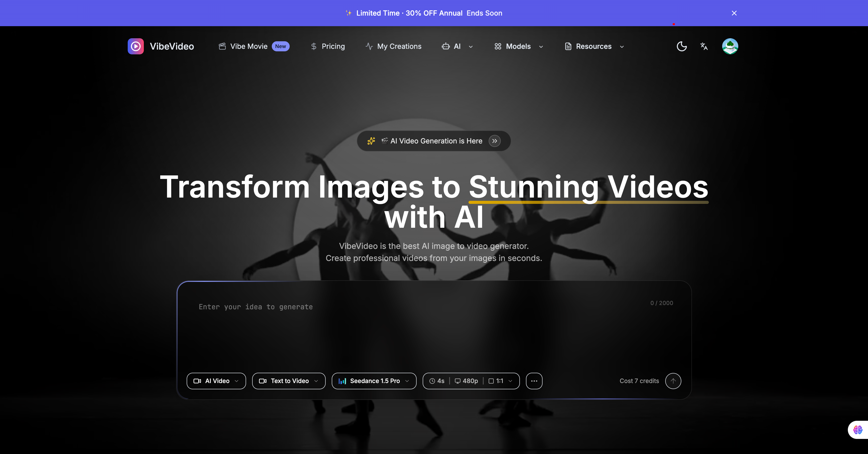
Task: Open the Seedance 1.5 Pro model dropdown
Action: point(374,381)
